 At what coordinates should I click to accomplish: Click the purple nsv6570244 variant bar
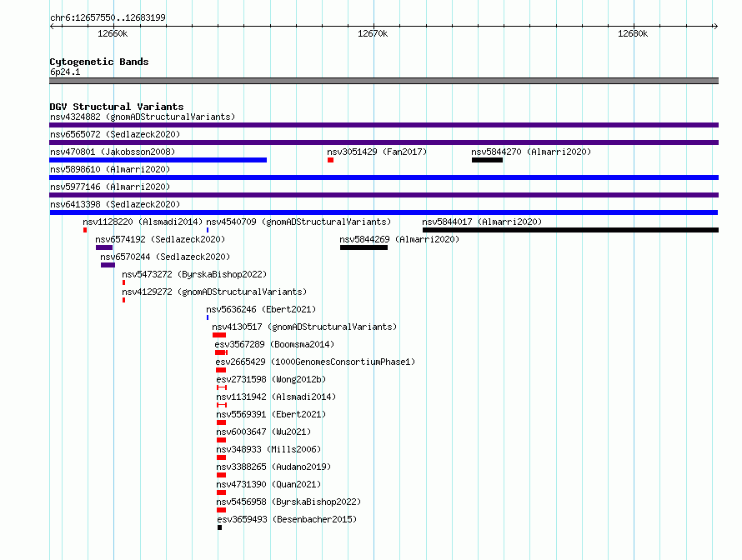pos(108,265)
